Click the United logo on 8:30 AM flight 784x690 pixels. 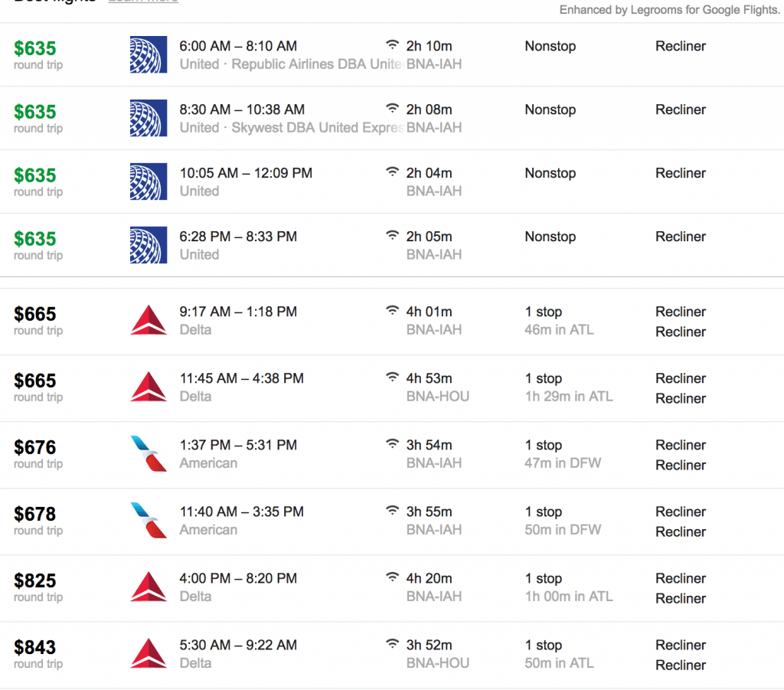(x=149, y=118)
